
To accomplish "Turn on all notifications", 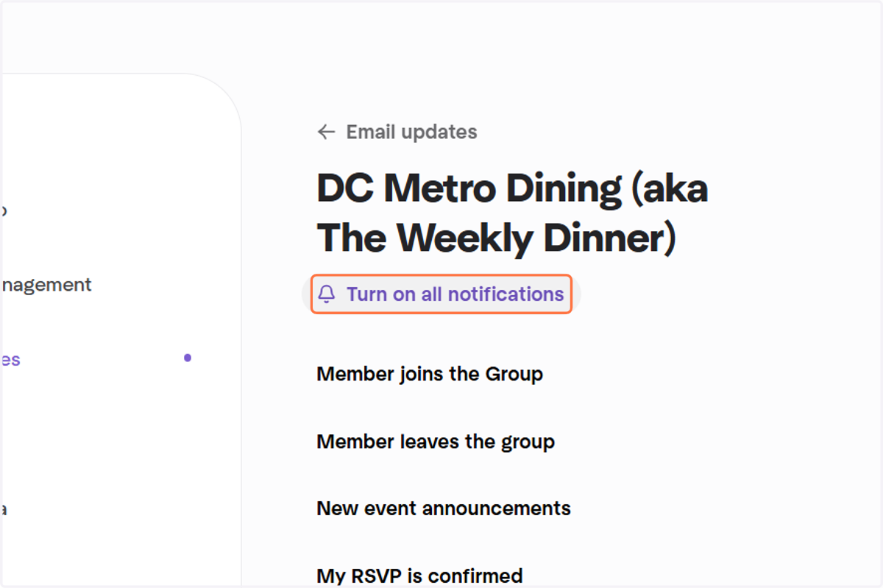I will click(441, 294).
